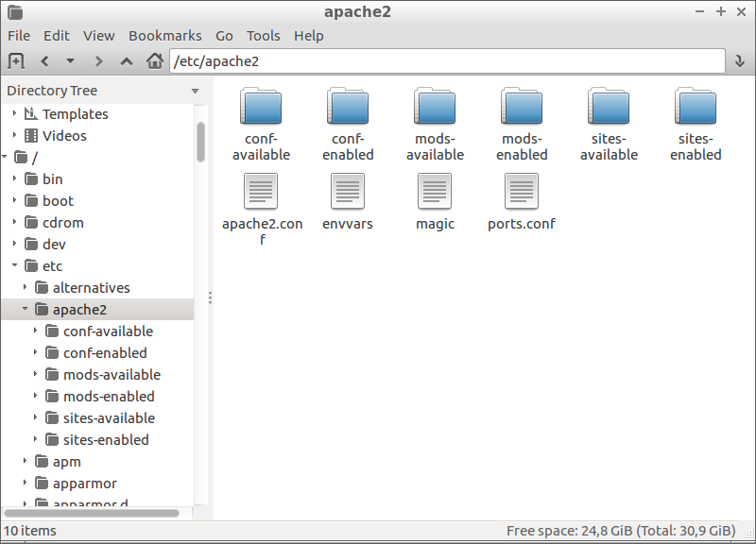Viewport: 756px width, 544px height.
Task: Open the Tools menu
Action: (x=264, y=36)
